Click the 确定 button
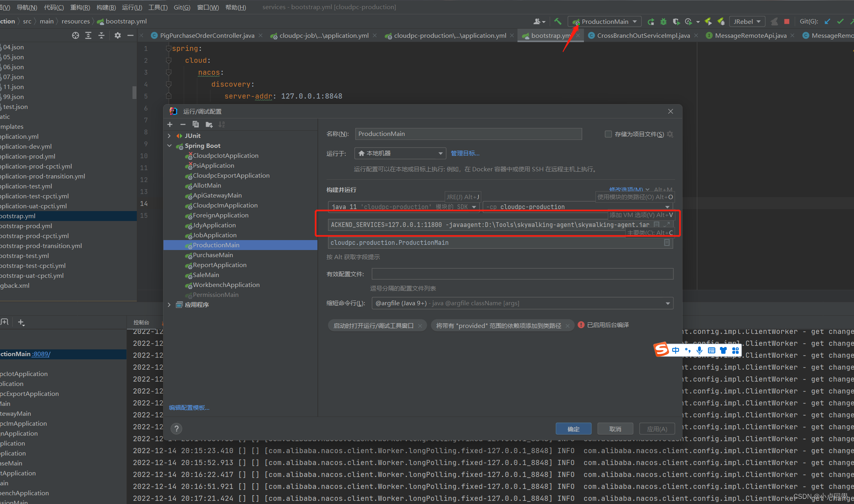This screenshot has width=854, height=504. point(573,429)
